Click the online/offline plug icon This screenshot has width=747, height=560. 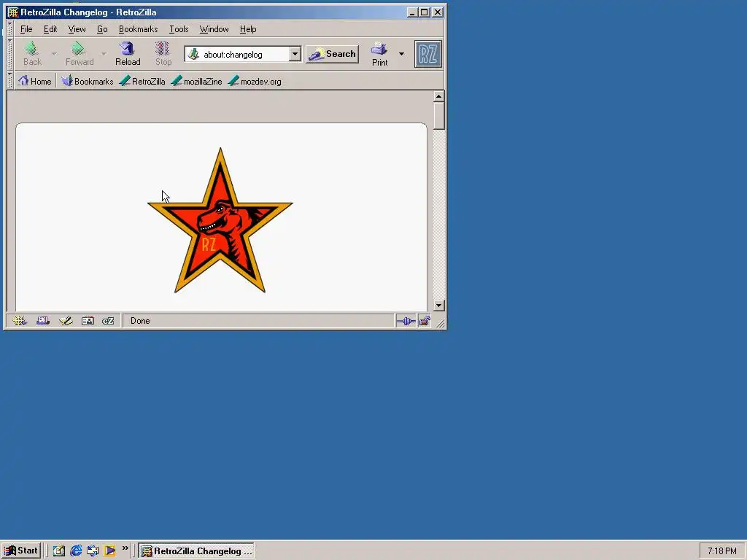pos(406,322)
